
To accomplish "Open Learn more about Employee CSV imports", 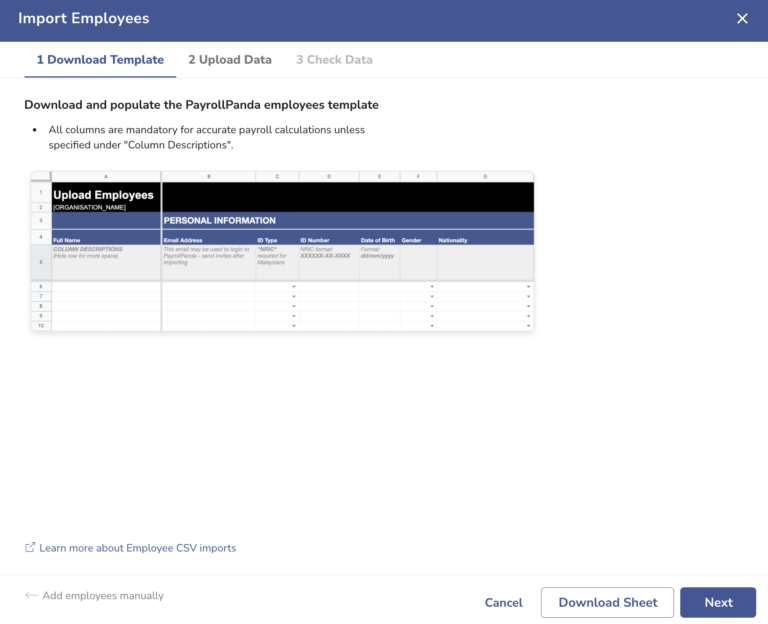I will 138,548.
